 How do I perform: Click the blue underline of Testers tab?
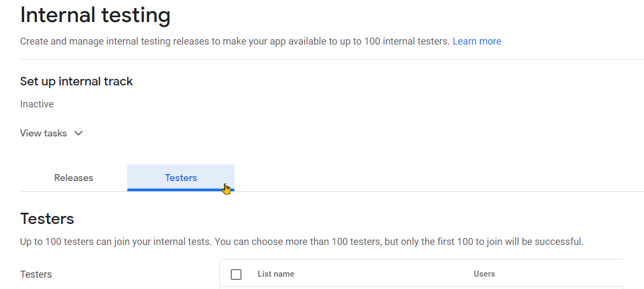coord(181,190)
